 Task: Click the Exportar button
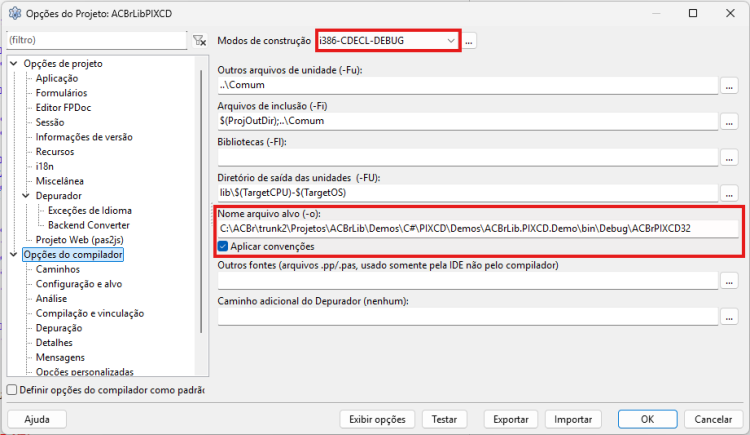tap(510, 420)
